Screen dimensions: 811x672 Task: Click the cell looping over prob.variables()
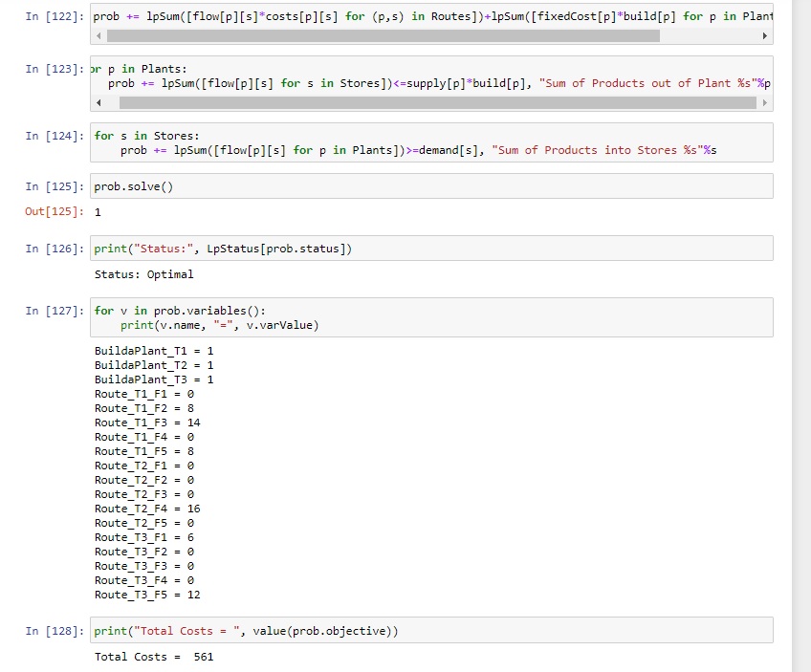(431, 317)
